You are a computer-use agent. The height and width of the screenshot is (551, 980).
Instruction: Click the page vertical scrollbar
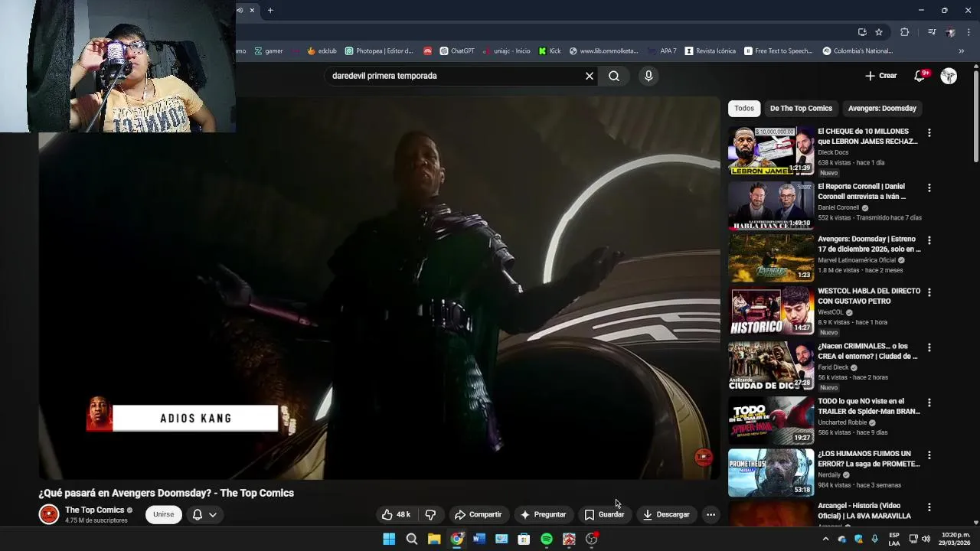(x=975, y=115)
